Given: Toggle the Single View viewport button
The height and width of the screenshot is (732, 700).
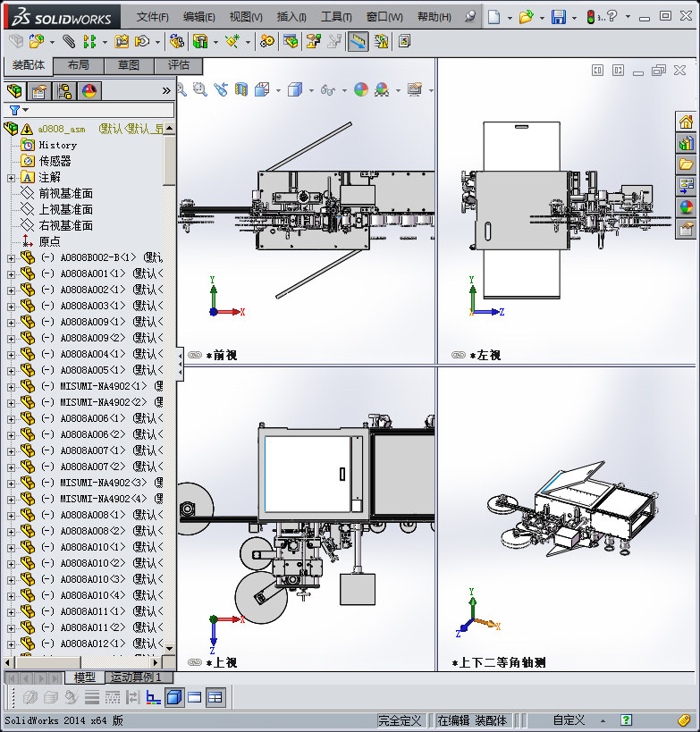Looking at the screenshot, I should click(x=194, y=697).
